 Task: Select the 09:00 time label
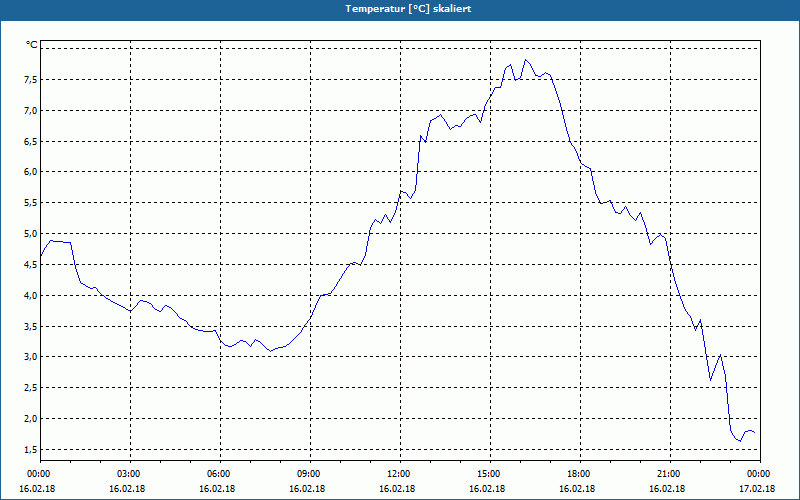(310, 474)
